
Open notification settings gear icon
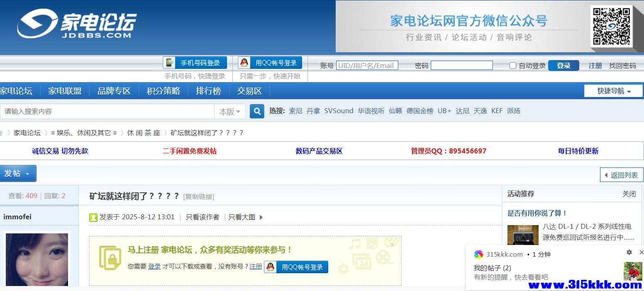click(x=629, y=252)
